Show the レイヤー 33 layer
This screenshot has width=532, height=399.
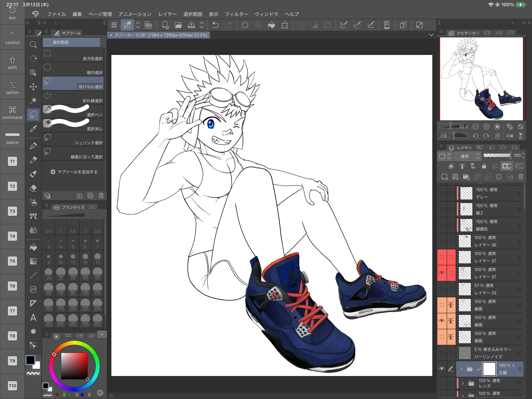[x=442, y=289]
